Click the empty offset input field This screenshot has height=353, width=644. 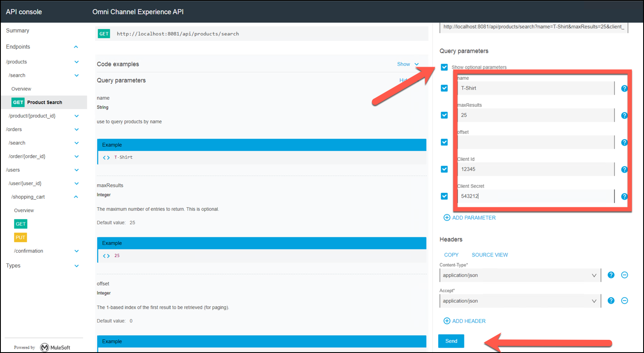[x=536, y=142]
